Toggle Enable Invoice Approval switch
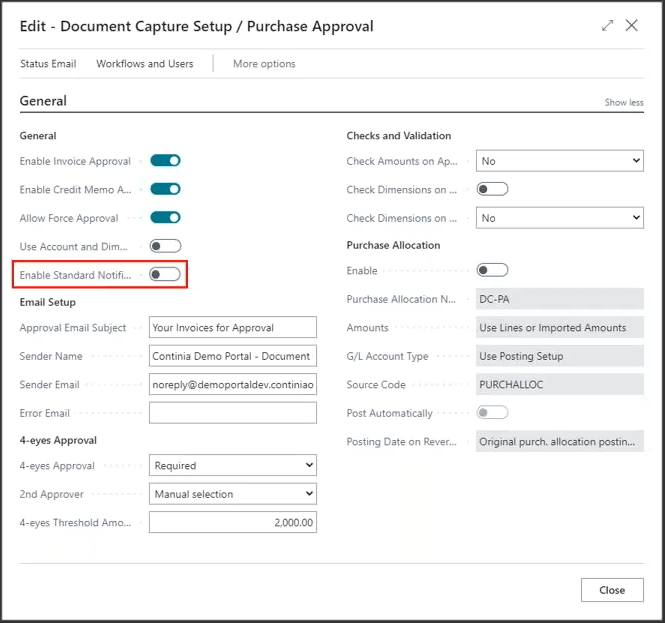Image resolution: width=665 pixels, height=623 pixels. tap(165, 160)
